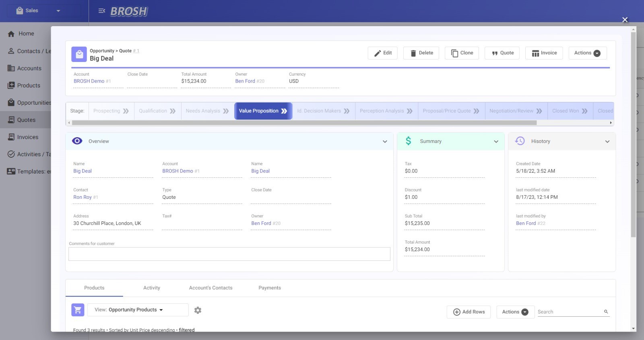Viewport: 644px width, 340px height.
Task: Open Ben Ford link under last modified by
Action: tap(526, 223)
